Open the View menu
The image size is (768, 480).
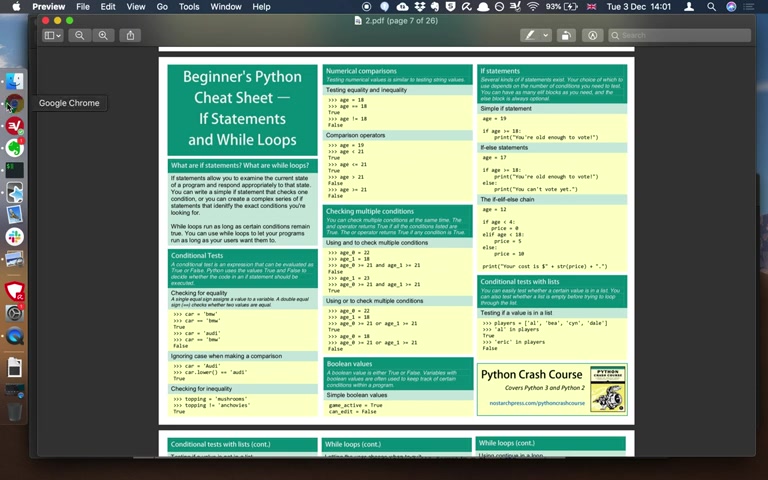(136, 6)
